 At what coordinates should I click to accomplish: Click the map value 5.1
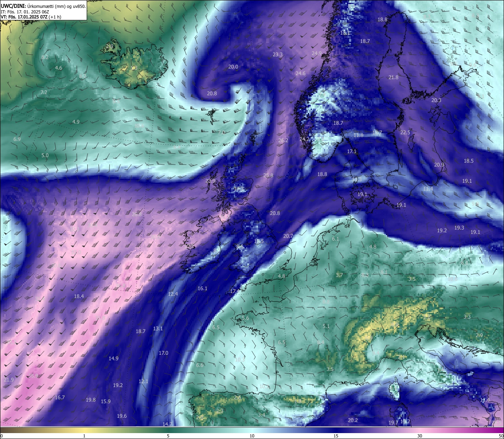pos(326,326)
